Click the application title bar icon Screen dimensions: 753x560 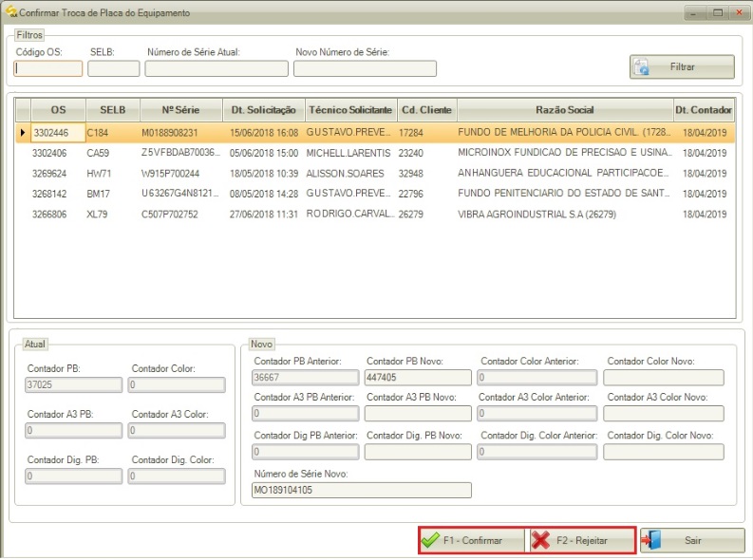click(x=10, y=11)
